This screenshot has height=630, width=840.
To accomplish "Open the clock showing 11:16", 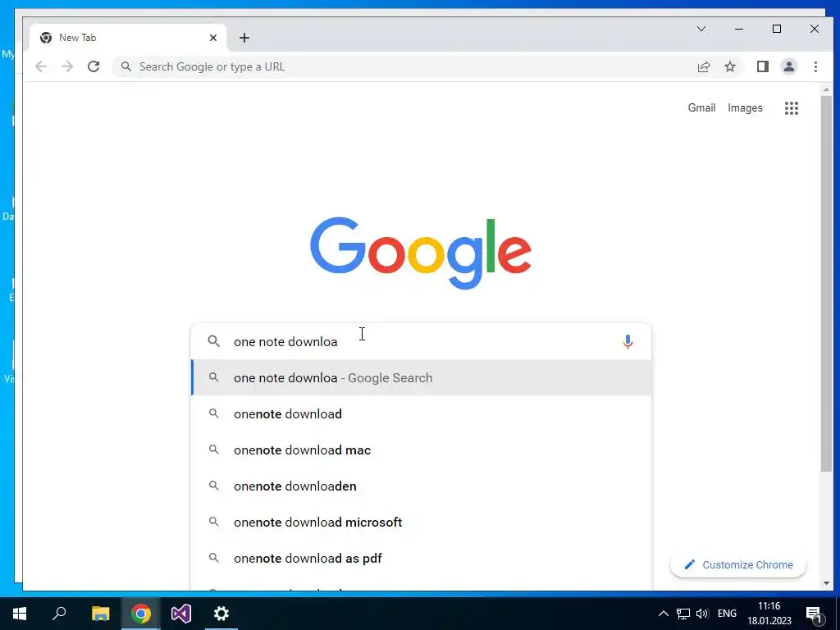I will (x=769, y=614).
